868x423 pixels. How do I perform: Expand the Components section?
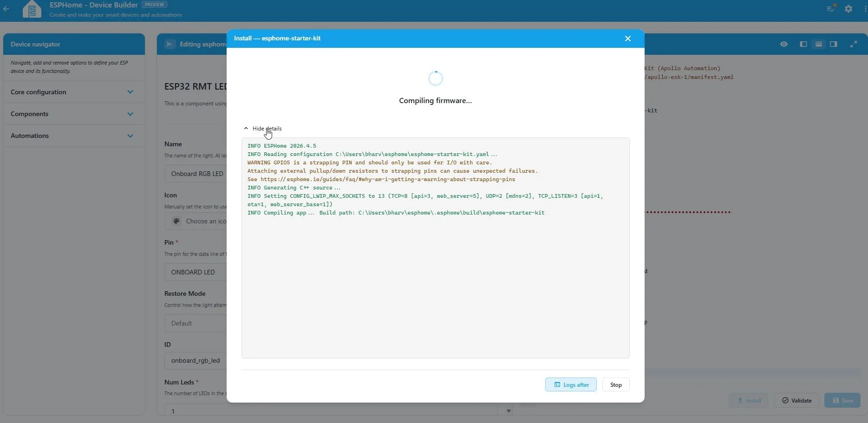[x=74, y=114]
